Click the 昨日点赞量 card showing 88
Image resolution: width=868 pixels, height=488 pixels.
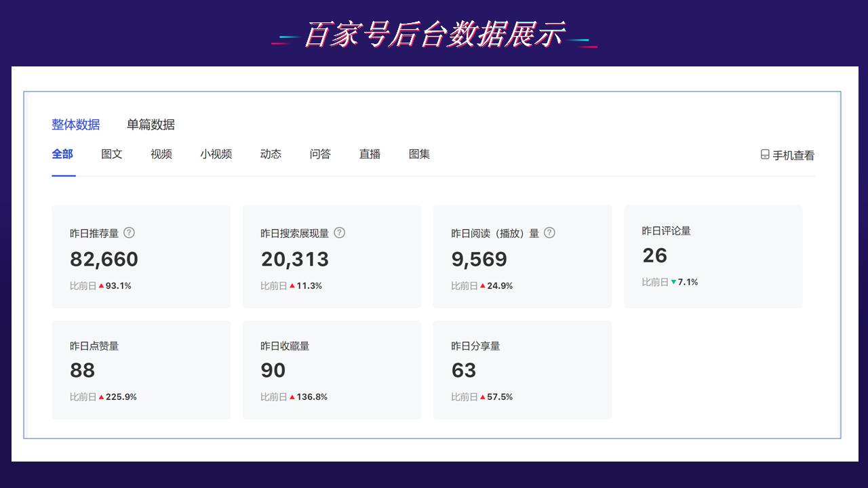tap(141, 370)
